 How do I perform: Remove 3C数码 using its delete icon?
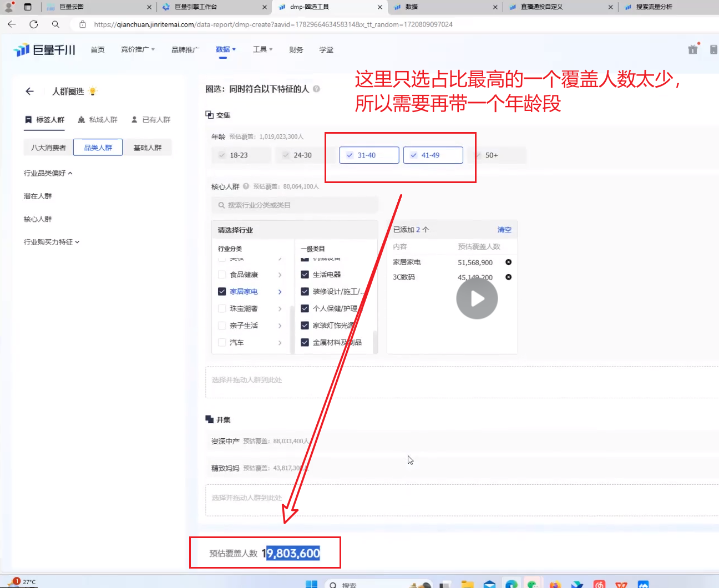click(x=508, y=277)
